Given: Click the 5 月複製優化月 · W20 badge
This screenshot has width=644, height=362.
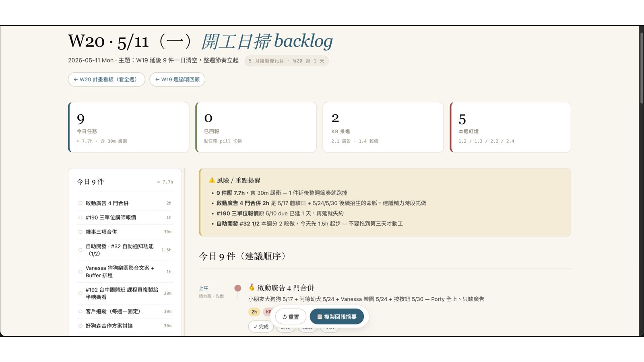Looking at the screenshot, I should (287, 61).
